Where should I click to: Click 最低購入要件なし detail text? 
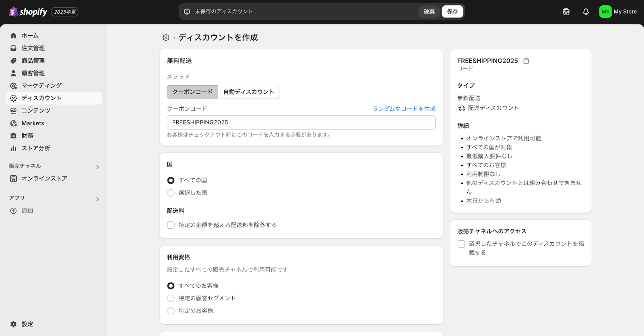pos(489,156)
